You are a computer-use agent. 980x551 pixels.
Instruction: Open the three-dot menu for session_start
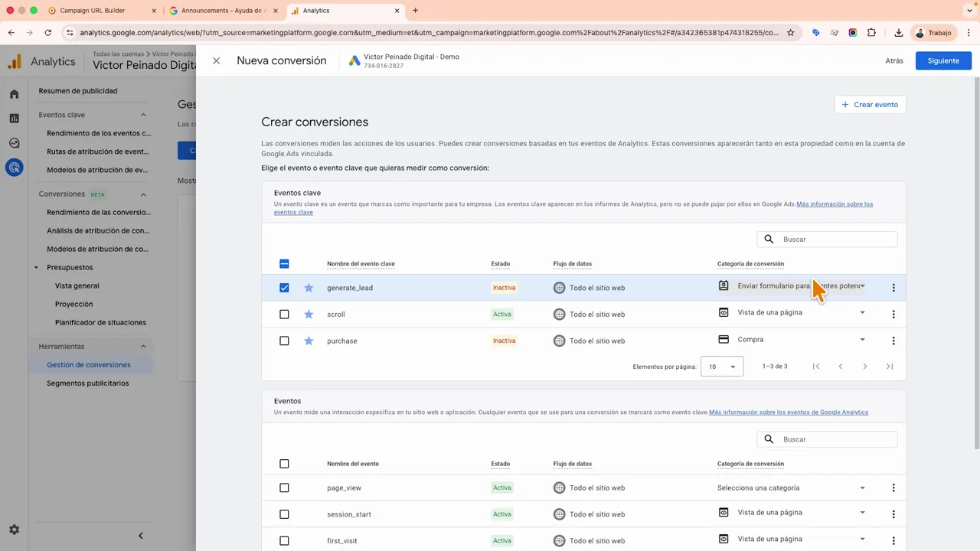(893, 514)
